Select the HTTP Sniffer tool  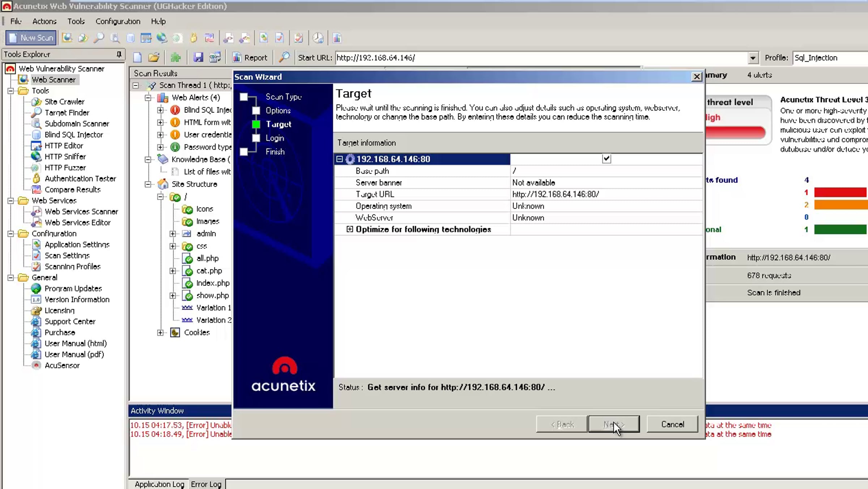click(65, 157)
